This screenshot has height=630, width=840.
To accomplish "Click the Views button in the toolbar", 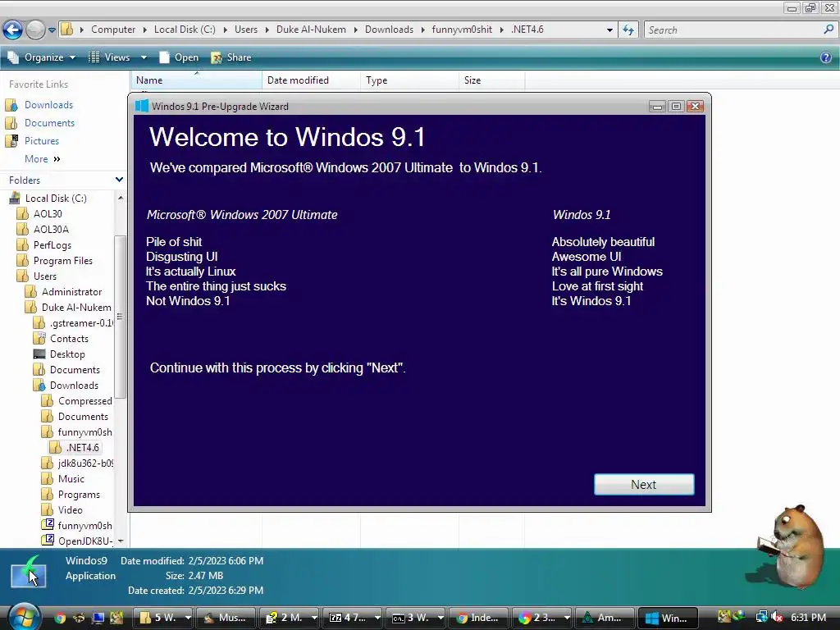I will [x=109, y=57].
